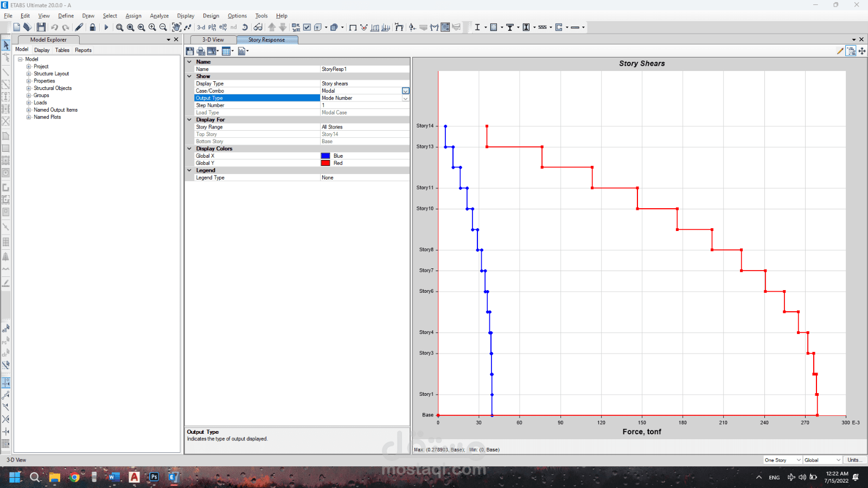Click the lock model padlock icon
868x488 pixels.
[x=93, y=27]
